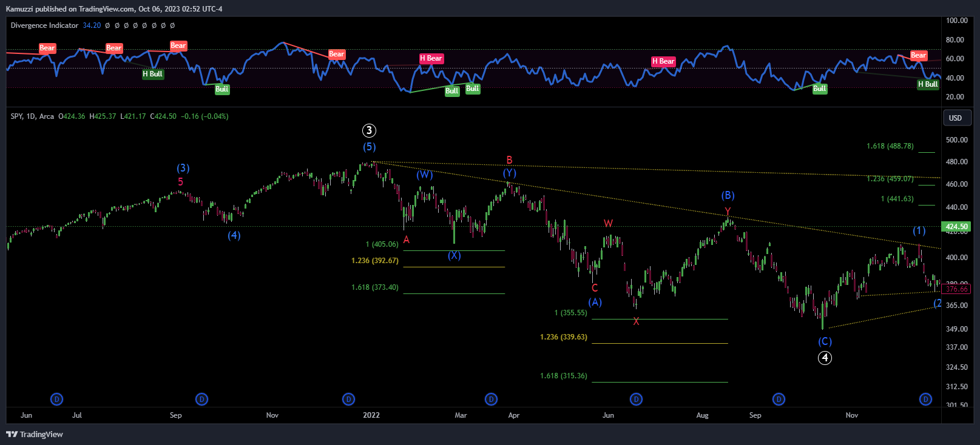Select the red A wave label
Viewport: 980px width, 445px height.
tap(407, 239)
